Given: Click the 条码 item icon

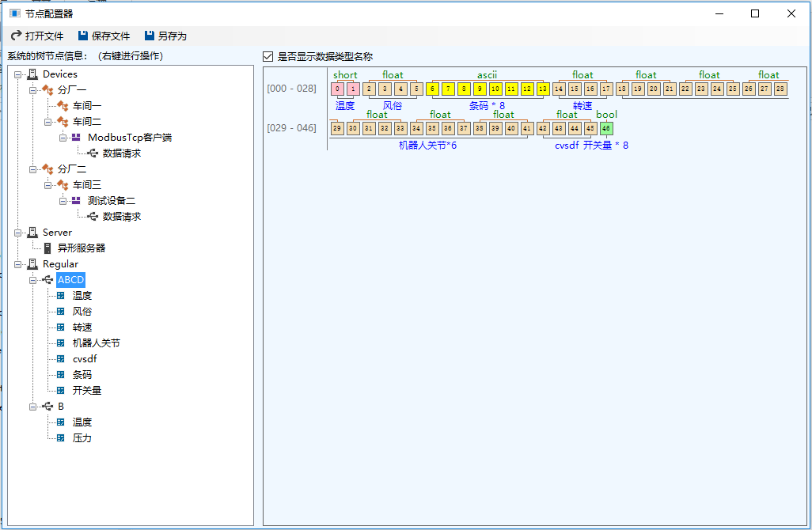Looking at the screenshot, I should pyautogui.click(x=61, y=375).
